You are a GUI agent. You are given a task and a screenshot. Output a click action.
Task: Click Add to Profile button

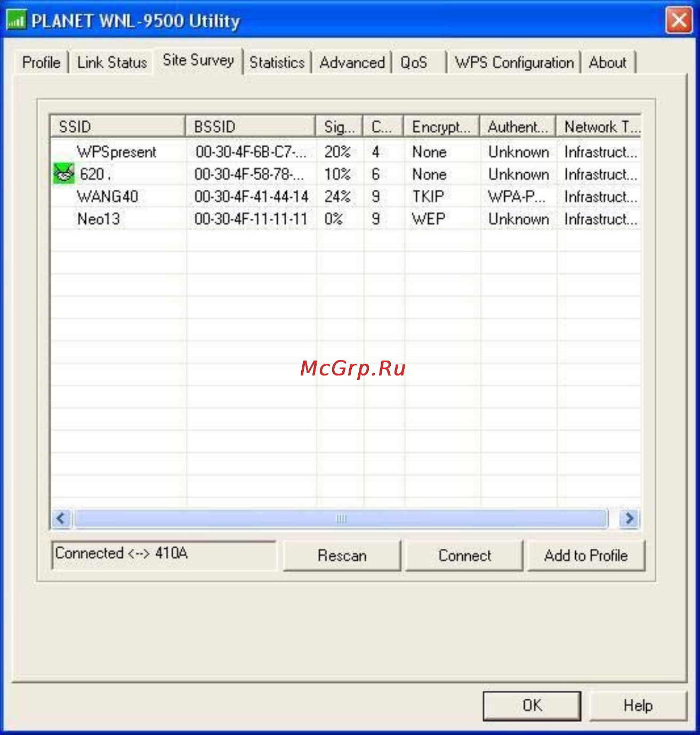coord(586,555)
